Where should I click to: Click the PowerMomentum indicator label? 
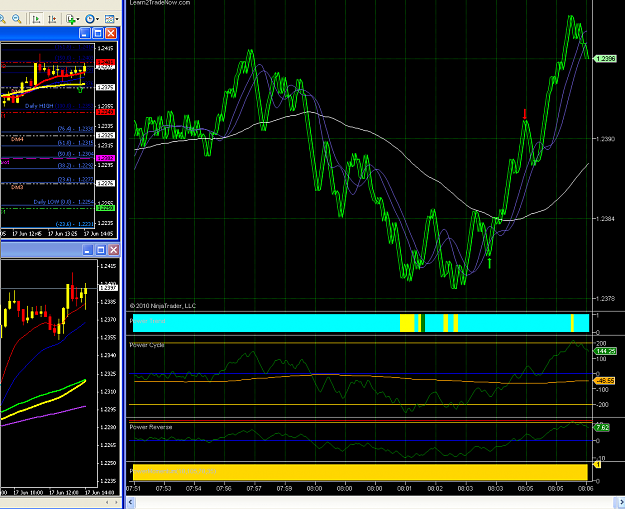point(173,471)
